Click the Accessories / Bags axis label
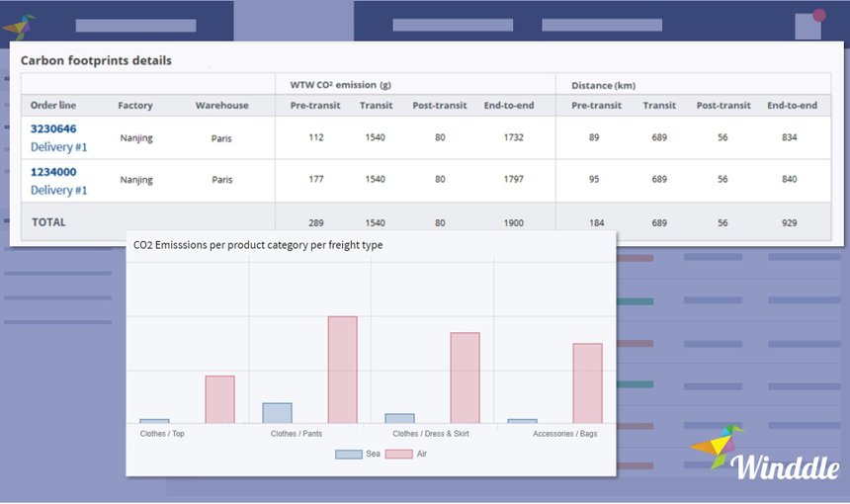The image size is (850, 504). [565, 434]
